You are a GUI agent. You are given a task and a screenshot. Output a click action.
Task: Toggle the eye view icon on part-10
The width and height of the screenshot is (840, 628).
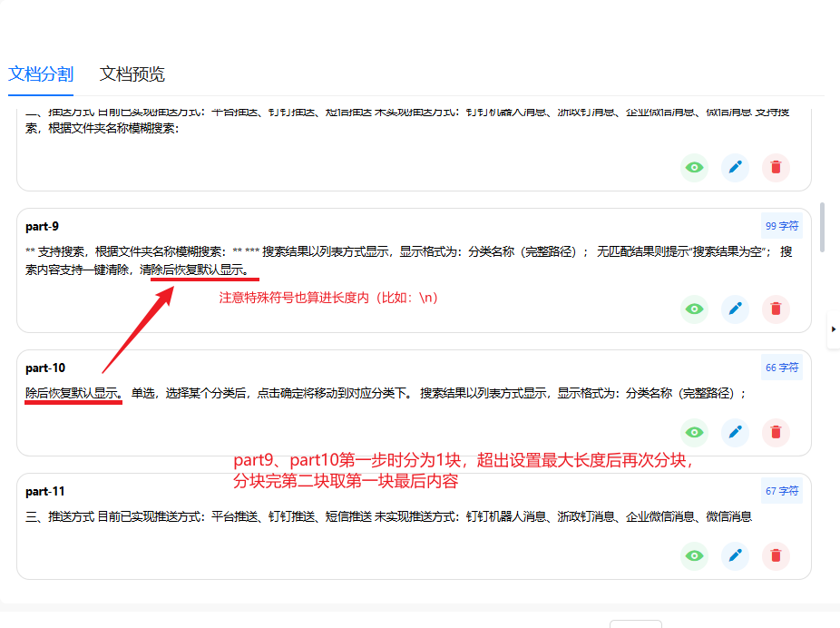coord(694,433)
